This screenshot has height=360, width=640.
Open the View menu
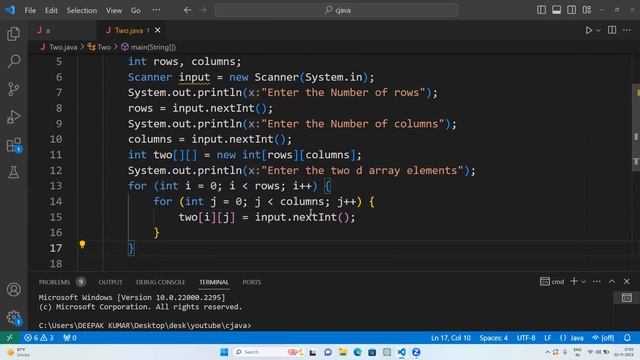[114, 10]
